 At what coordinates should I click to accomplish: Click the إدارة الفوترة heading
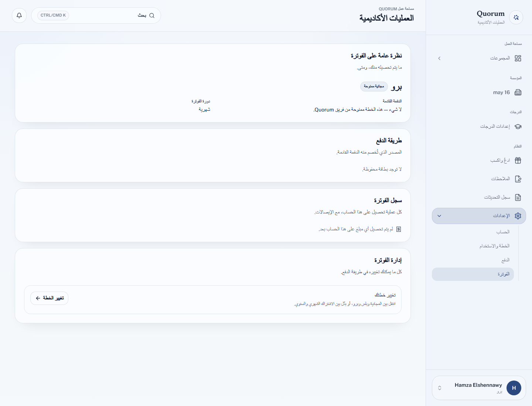pos(388,260)
